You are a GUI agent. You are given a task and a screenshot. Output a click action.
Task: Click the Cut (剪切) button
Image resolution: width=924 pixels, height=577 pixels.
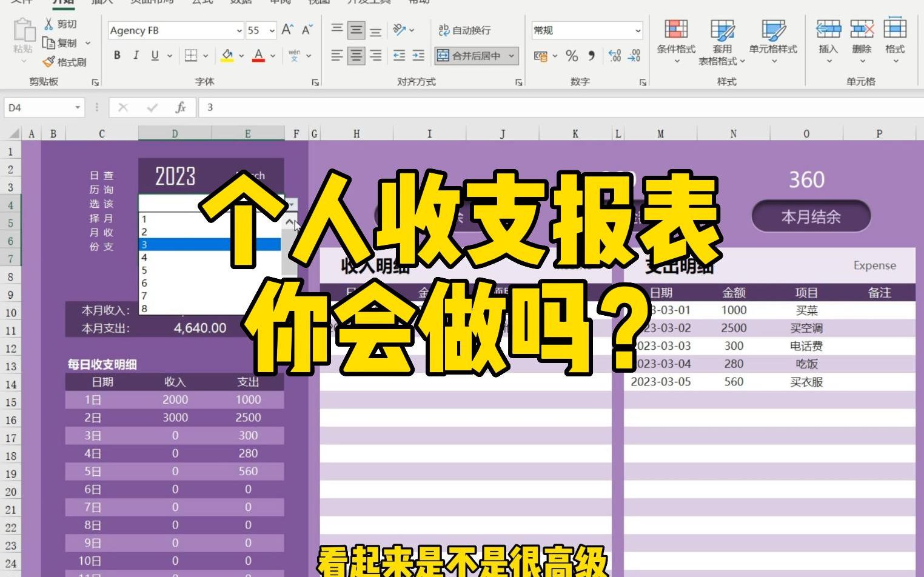[60, 24]
